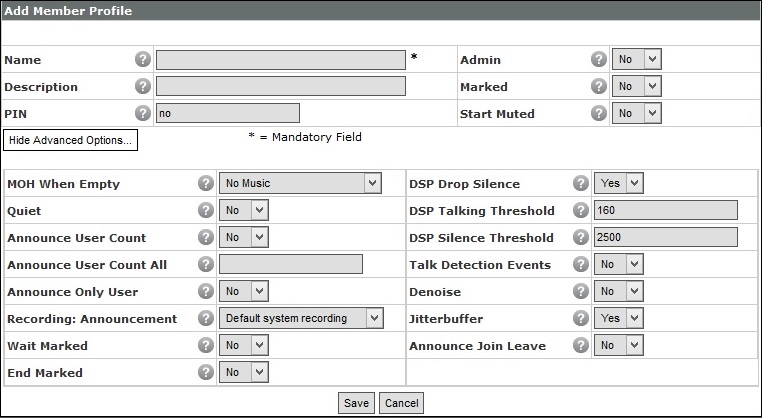Open help for Start Muted
762x418 pixels.
click(x=599, y=113)
